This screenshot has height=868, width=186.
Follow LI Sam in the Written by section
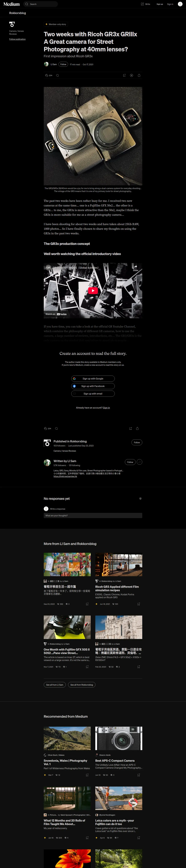point(130,462)
